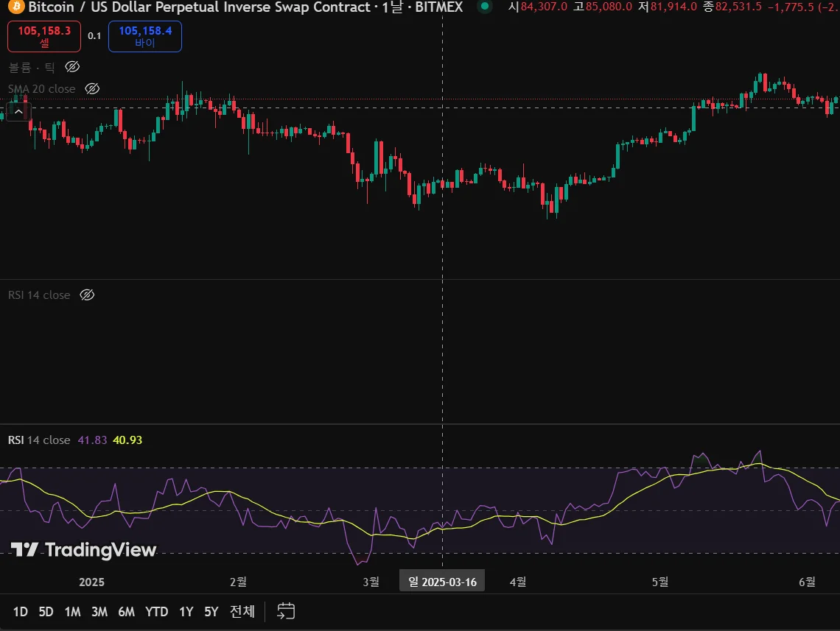This screenshot has height=631, width=840.
Task: Select the 6M time range
Action: pos(127,611)
